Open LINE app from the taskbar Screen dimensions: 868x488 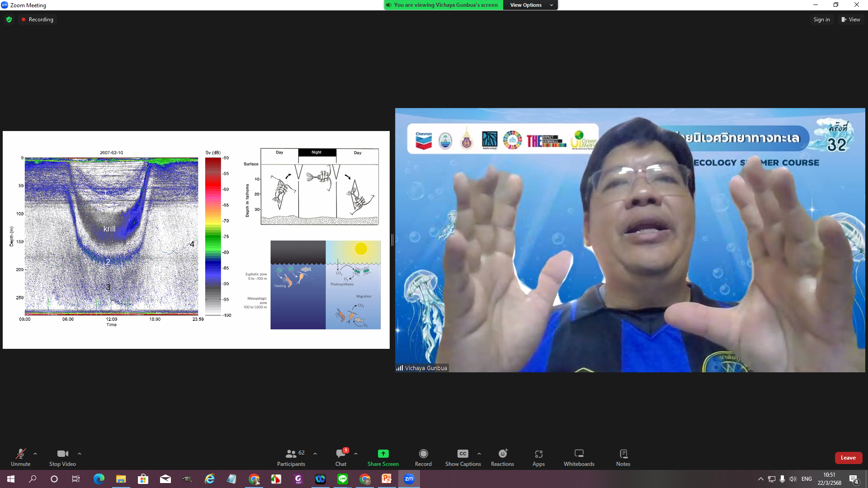342,479
